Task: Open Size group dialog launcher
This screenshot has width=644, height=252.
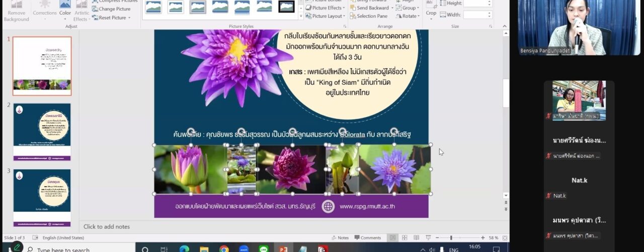Action: coord(491,26)
